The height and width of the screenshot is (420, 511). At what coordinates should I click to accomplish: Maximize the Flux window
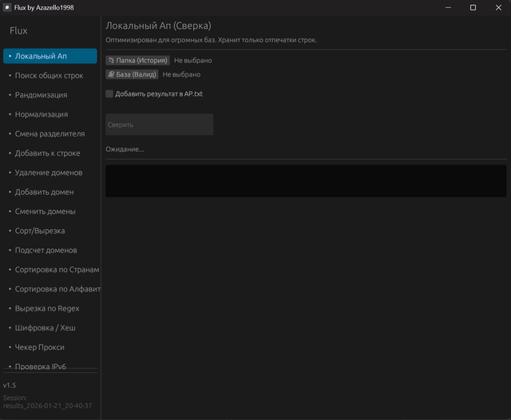click(x=473, y=7)
